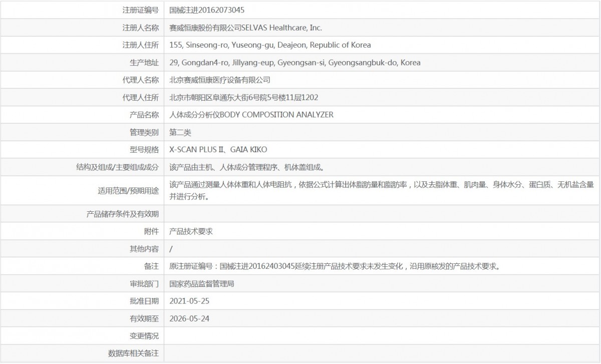Select the 注册人住所 label
This screenshot has width=601, height=364.
[x=140, y=45]
